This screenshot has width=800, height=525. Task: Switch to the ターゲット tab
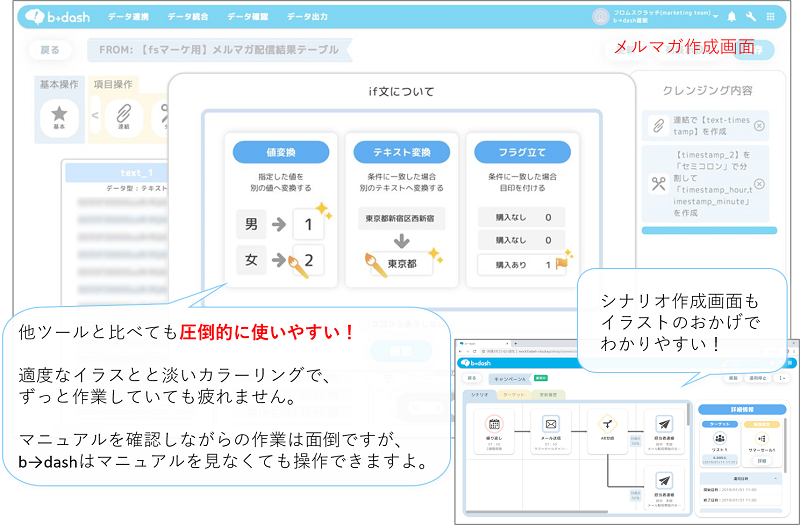point(513,395)
